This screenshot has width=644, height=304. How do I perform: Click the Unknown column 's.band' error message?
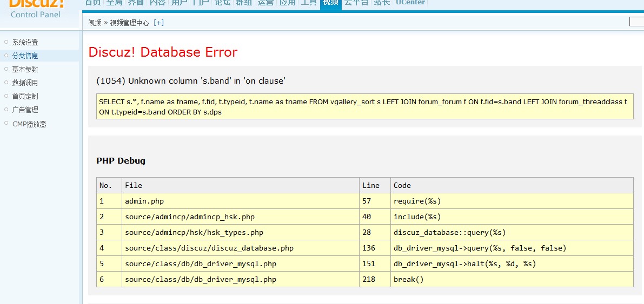(x=190, y=81)
